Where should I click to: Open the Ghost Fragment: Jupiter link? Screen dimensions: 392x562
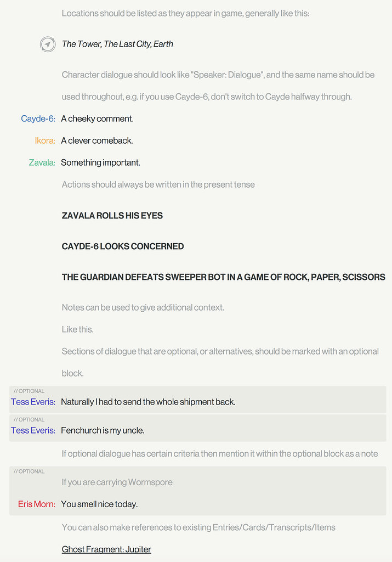click(x=106, y=549)
